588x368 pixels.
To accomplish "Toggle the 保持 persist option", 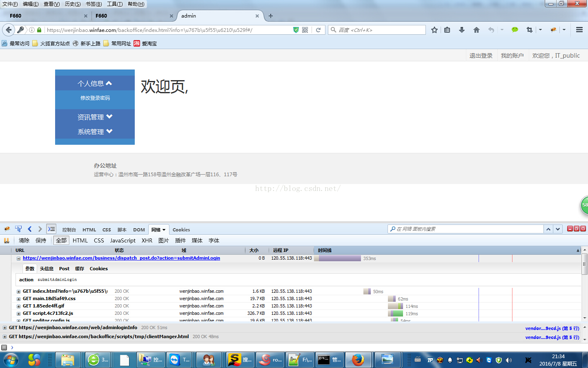I will pyautogui.click(x=41, y=240).
